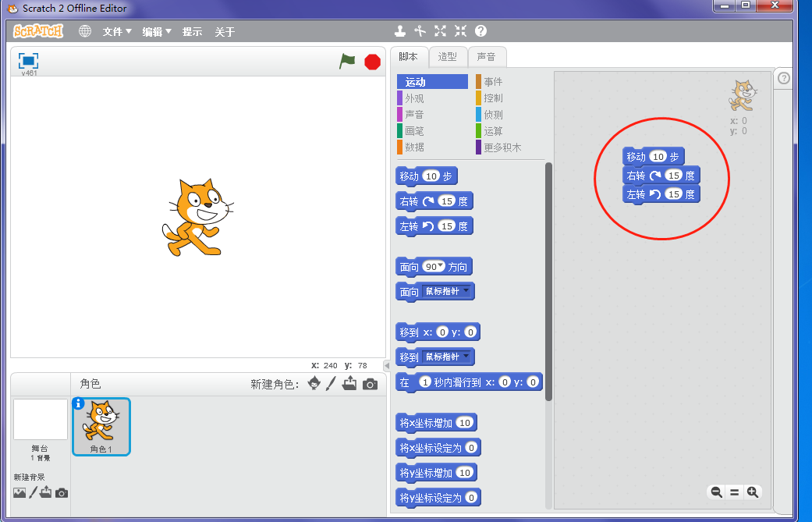Viewport: 812px width, 522px height.
Task: Open the help panel at right edge
Action: (784, 78)
